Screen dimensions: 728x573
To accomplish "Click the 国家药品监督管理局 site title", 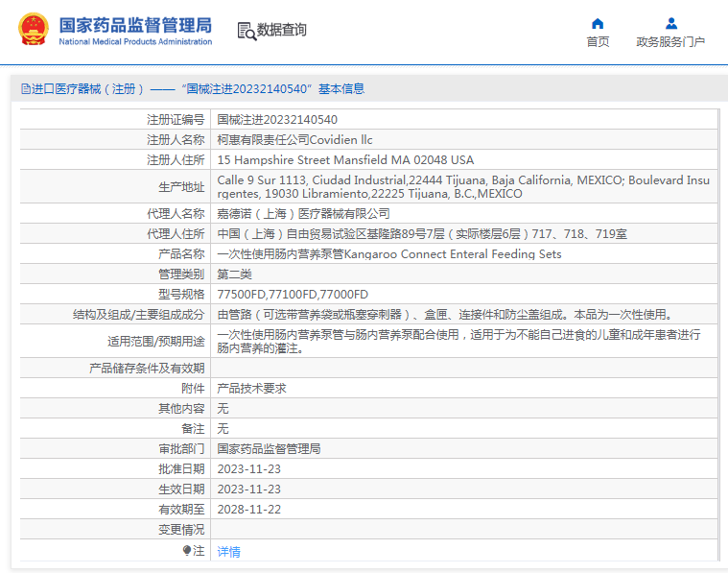I will (x=135, y=25).
